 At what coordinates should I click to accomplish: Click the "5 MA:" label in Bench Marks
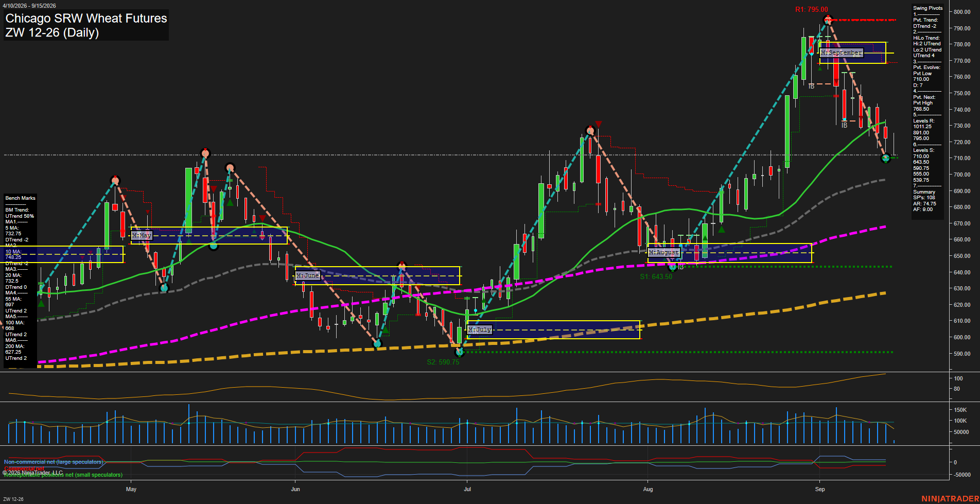[x=12, y=228]
